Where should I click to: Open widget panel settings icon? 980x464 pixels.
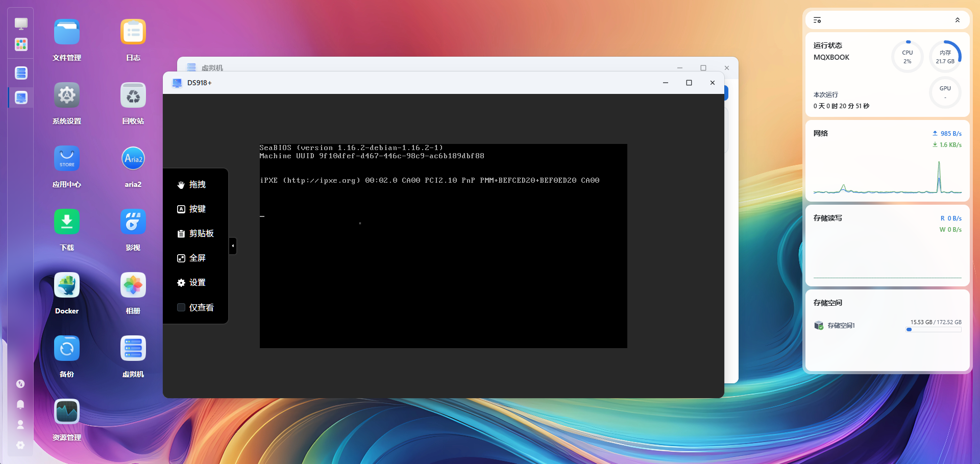tap(817, 20)
